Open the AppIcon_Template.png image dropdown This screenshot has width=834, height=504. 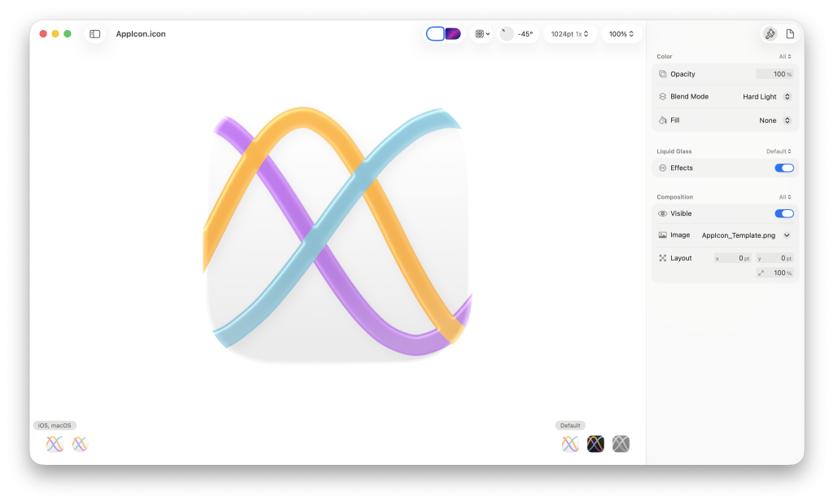pyautogui.click(x=746, y=235)
